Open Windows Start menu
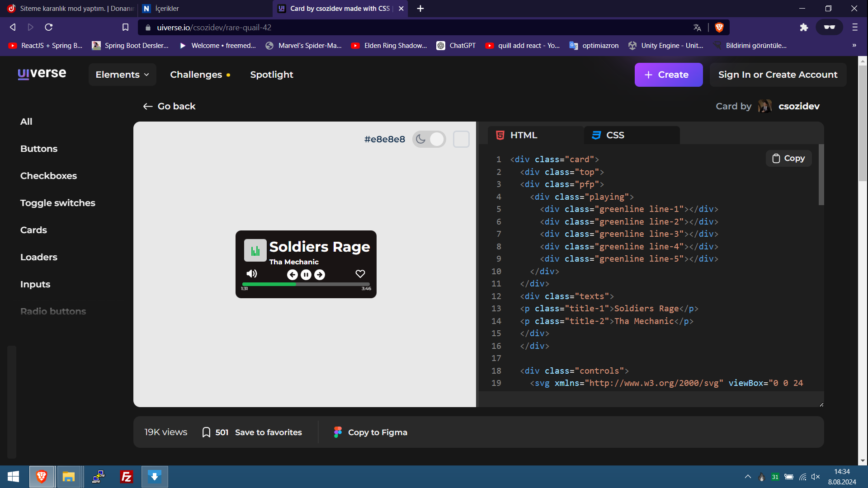This screenshot has width=868, height=488. [13, 477]
